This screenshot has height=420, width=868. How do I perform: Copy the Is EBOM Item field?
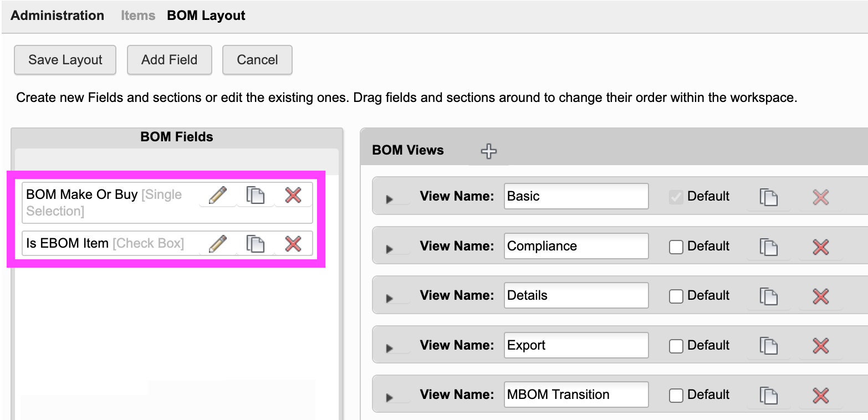255,243
